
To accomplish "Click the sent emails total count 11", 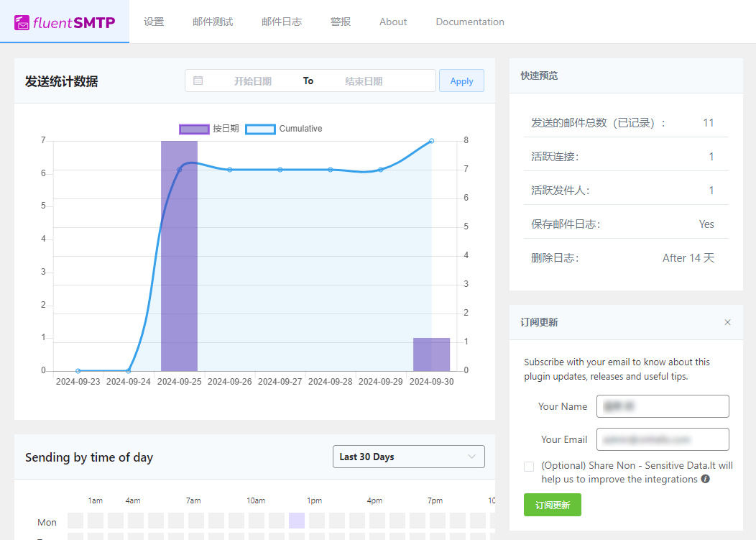I will click(708, 122).
